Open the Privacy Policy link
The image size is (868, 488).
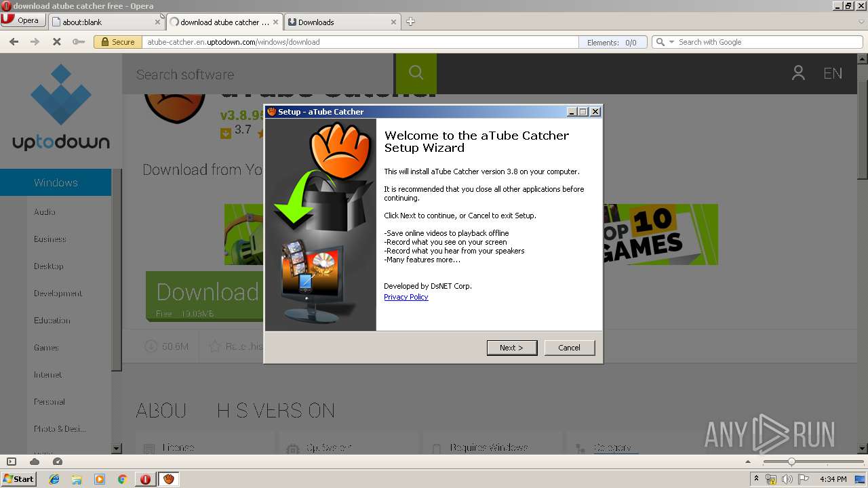406,297
